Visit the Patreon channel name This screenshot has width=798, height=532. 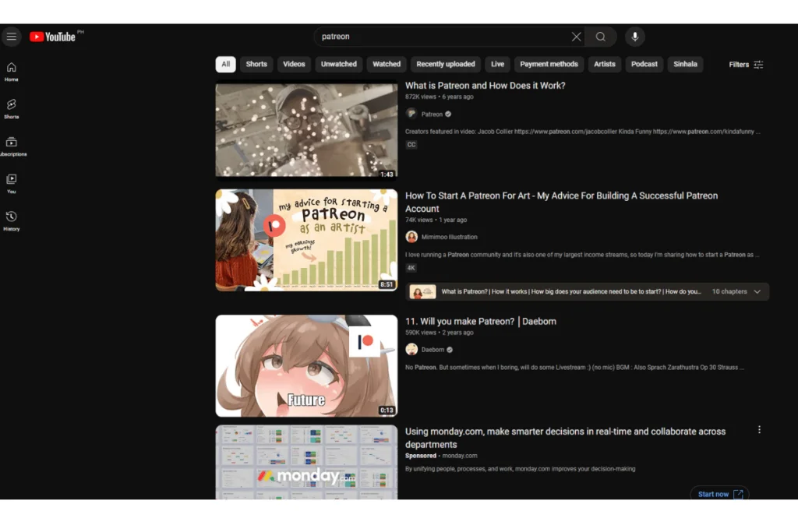coord(432,115)
